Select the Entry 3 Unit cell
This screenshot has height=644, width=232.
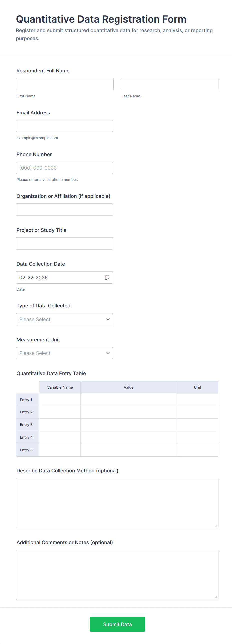pos(197,424)
